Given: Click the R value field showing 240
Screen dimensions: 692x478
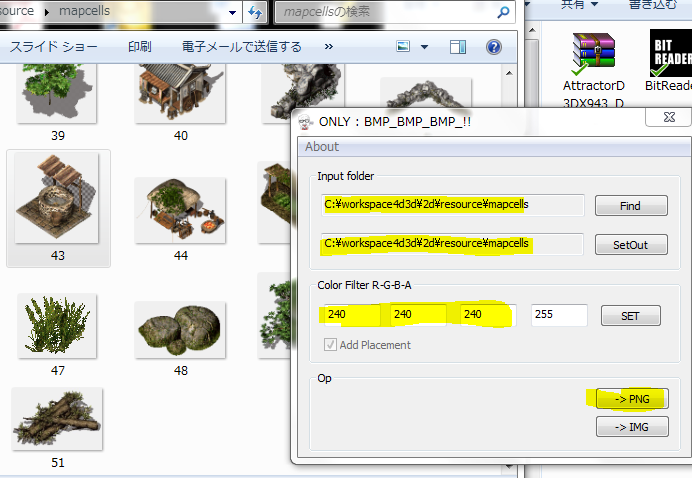Looking at the screenshot, I should 352,315.
